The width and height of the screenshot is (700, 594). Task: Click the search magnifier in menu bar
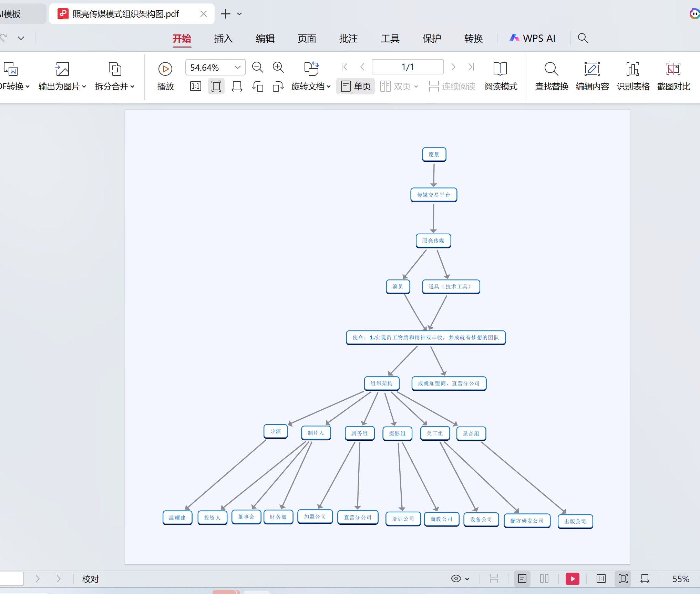point(583,38)
